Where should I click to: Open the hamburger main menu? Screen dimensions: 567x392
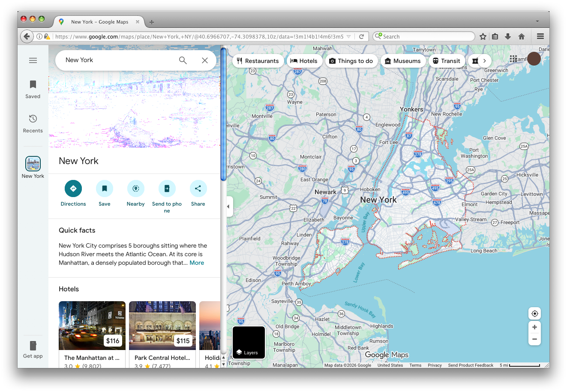[33, 60]
